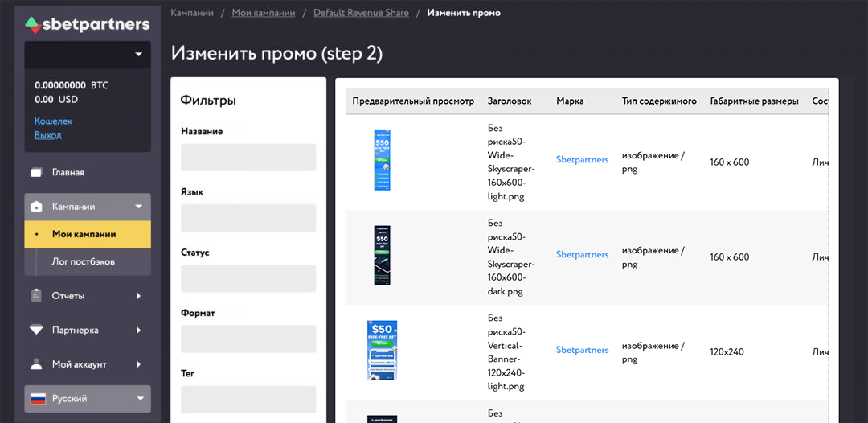Open the Главная menu item

pos(88,173)
